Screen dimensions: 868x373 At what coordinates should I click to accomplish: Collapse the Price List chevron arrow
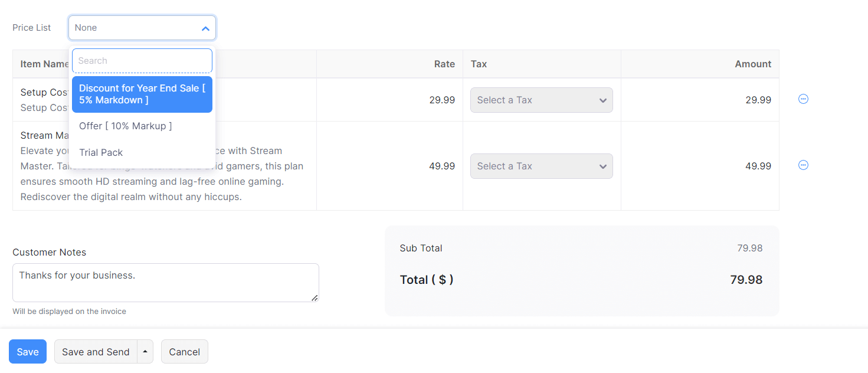[205, 28]
